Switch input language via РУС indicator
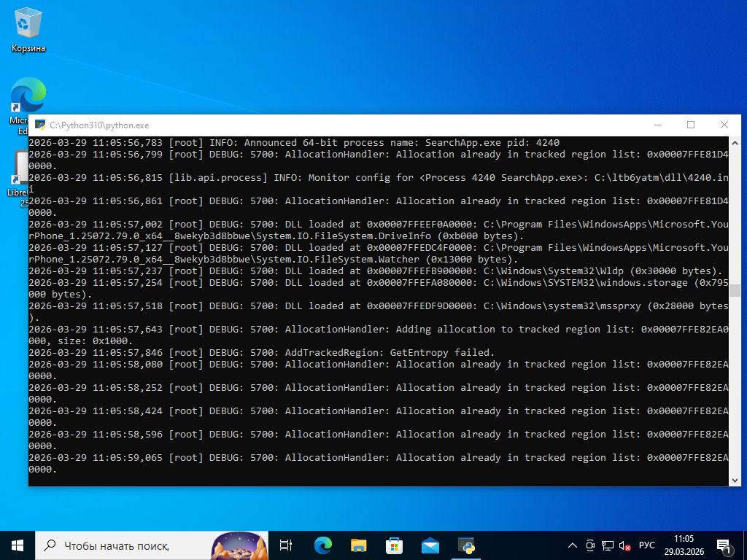Viewport: 747px width, 560px height. pos(646,545)
